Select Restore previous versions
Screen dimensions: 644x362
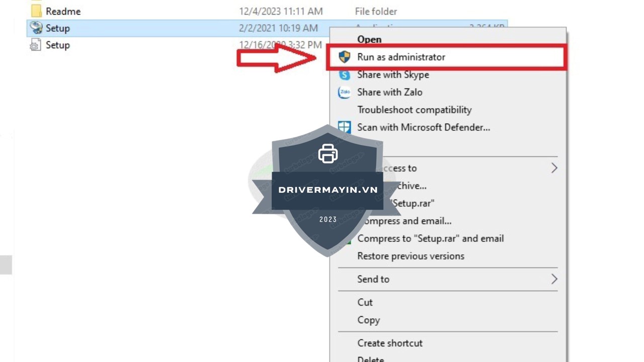pyautogui.click(x=411, y=256)
